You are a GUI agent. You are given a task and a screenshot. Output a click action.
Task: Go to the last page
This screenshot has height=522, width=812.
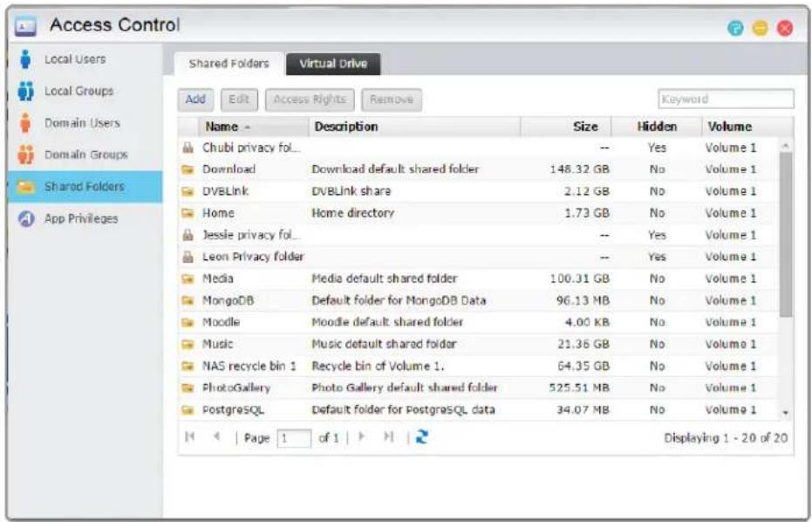pos(388,437)
